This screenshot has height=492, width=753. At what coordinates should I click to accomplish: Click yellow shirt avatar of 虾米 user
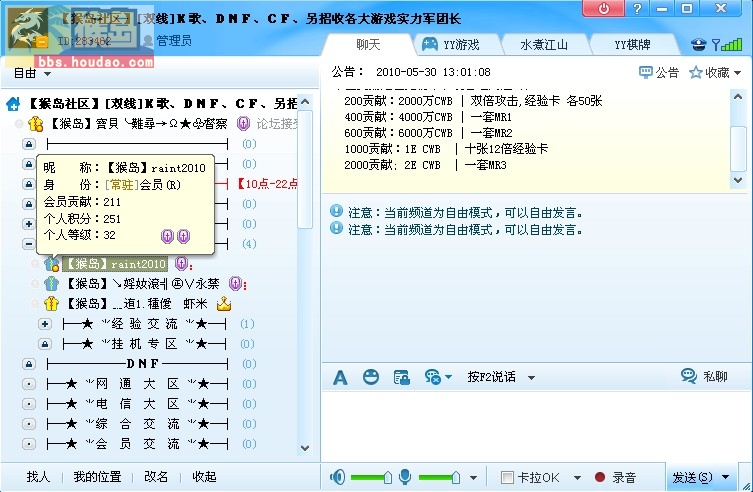point(51,303)
